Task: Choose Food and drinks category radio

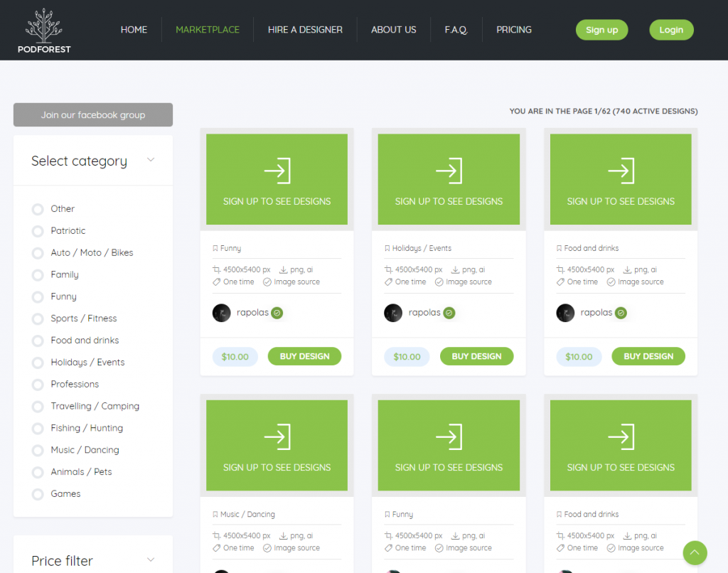Action: point(38,341)
